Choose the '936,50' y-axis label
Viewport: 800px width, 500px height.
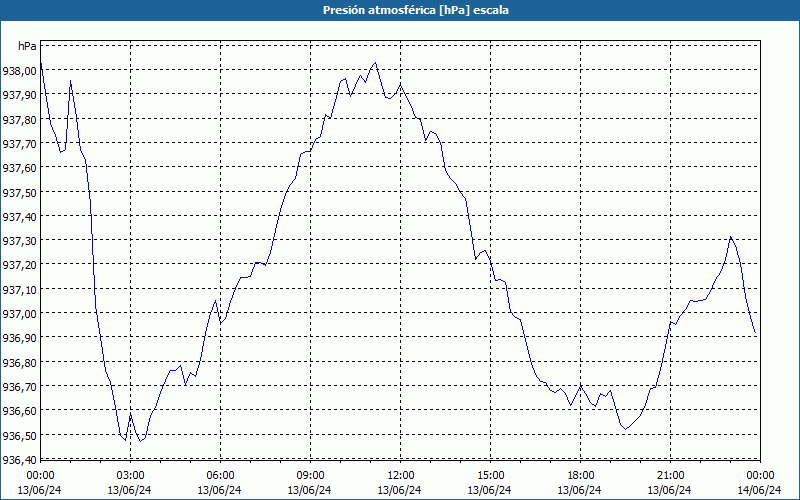(19, 435)
